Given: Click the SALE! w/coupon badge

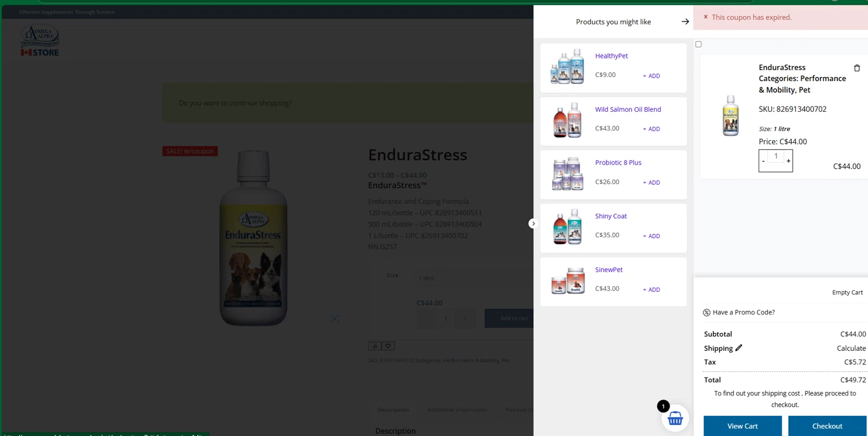Looking at the screenshot, I should 190,151.
